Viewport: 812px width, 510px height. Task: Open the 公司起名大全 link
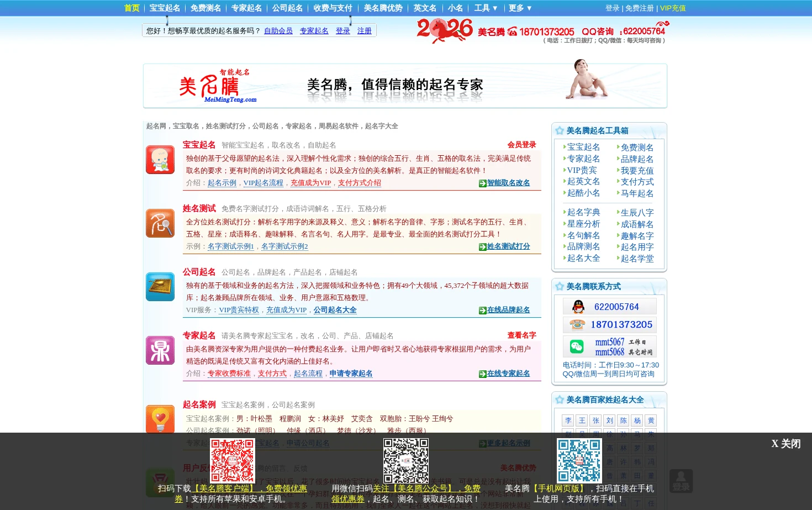tap(335, 310)
